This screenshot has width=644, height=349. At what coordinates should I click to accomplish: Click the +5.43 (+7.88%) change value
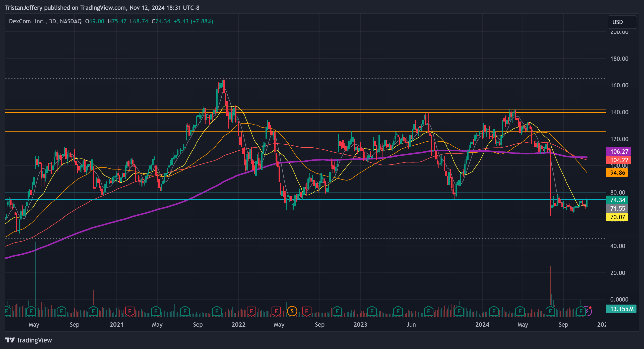click(x=193, y=21)
